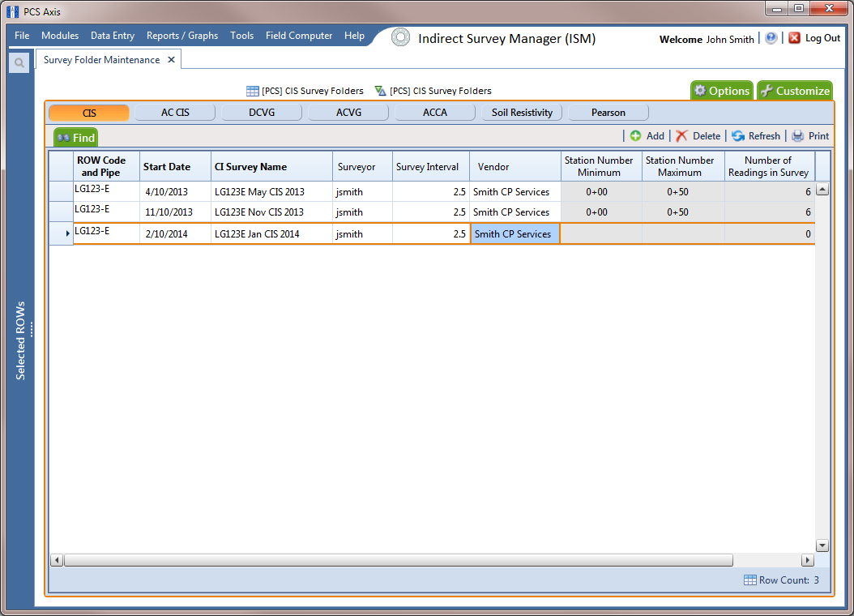This screenshot has height=616, width=854.
Task: Close the Survey Folder Maintenance tab
Action: click(x=171, y=59)
